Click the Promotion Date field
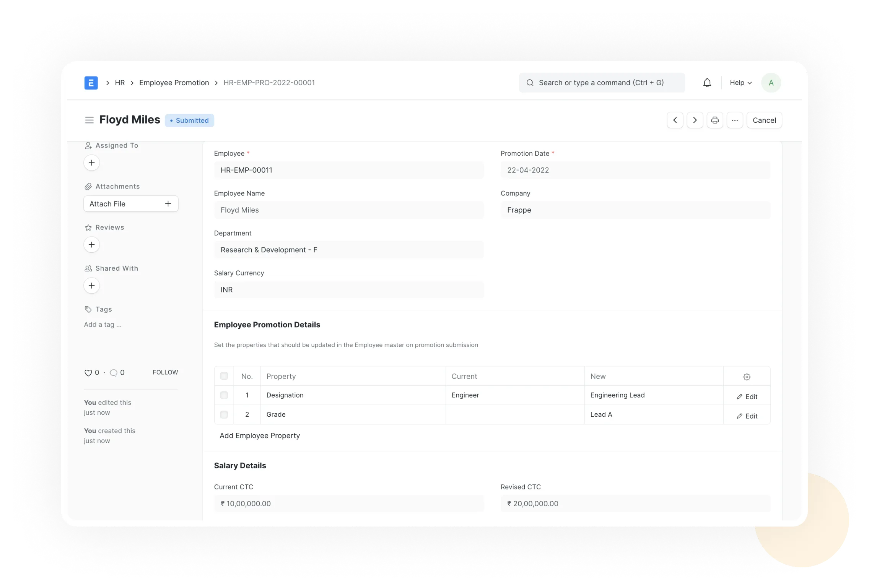869x588 pixels. (635, 170)
